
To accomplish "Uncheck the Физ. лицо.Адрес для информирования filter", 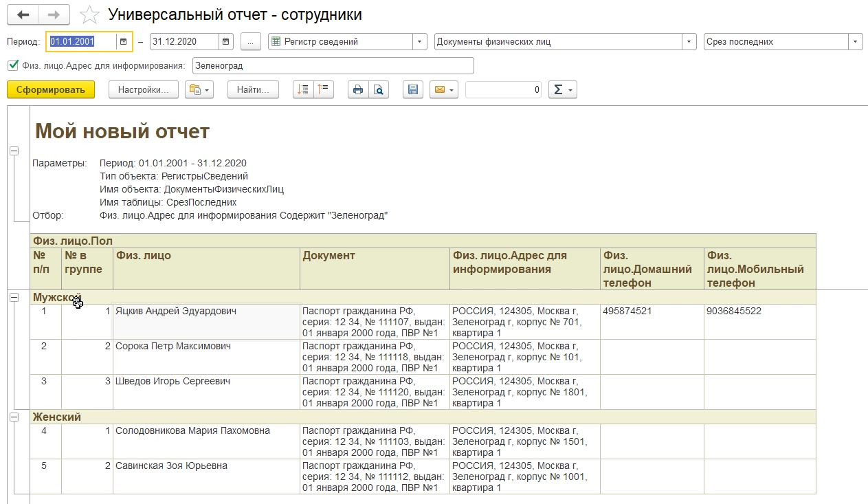I will 12,65.
